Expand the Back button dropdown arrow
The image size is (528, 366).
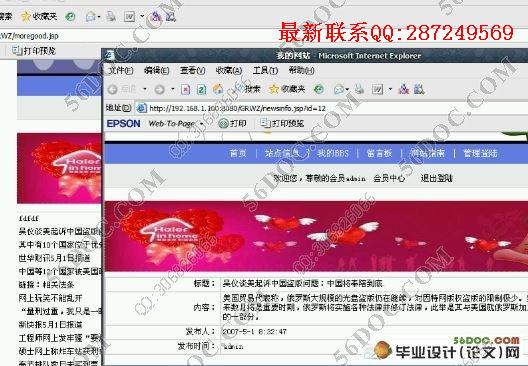tap(145, 89)
